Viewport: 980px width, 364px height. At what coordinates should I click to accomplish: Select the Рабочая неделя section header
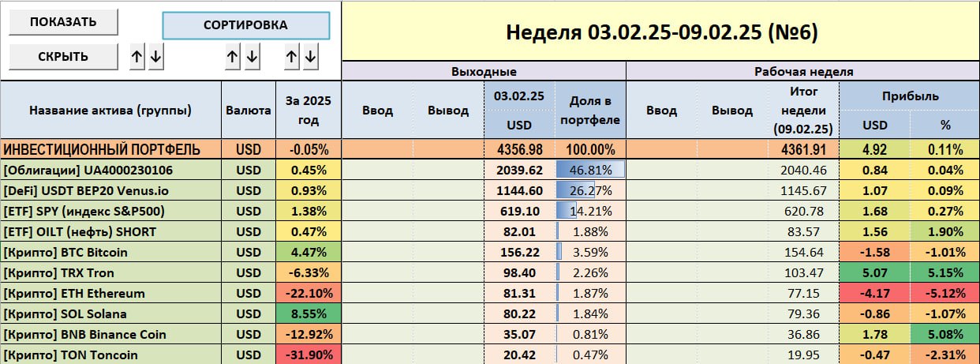point(802,72)
